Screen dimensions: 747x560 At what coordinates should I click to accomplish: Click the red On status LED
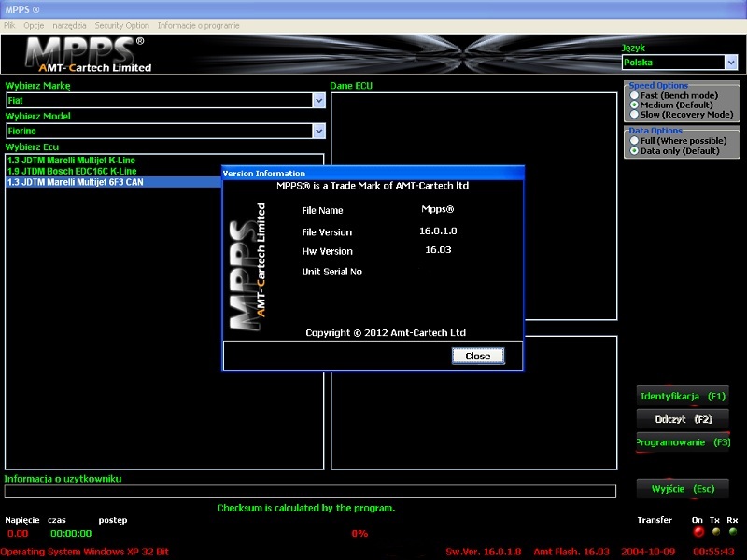(698, 532)
